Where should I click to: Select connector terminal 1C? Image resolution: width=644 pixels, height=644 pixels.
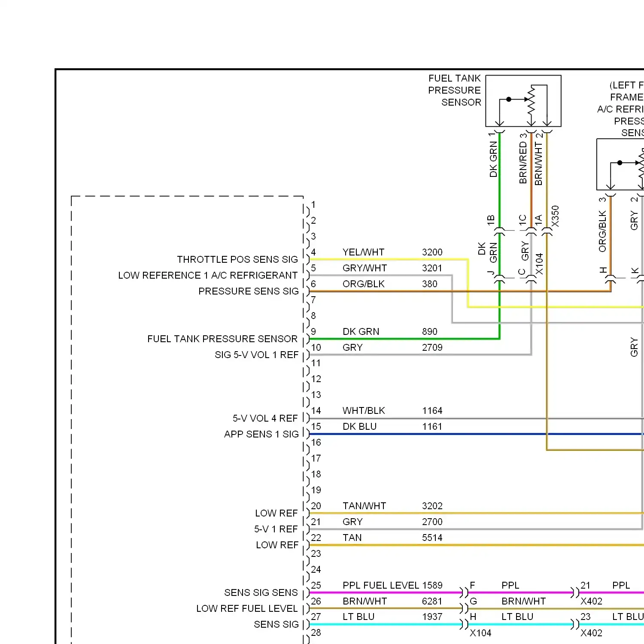coord(522,220)
